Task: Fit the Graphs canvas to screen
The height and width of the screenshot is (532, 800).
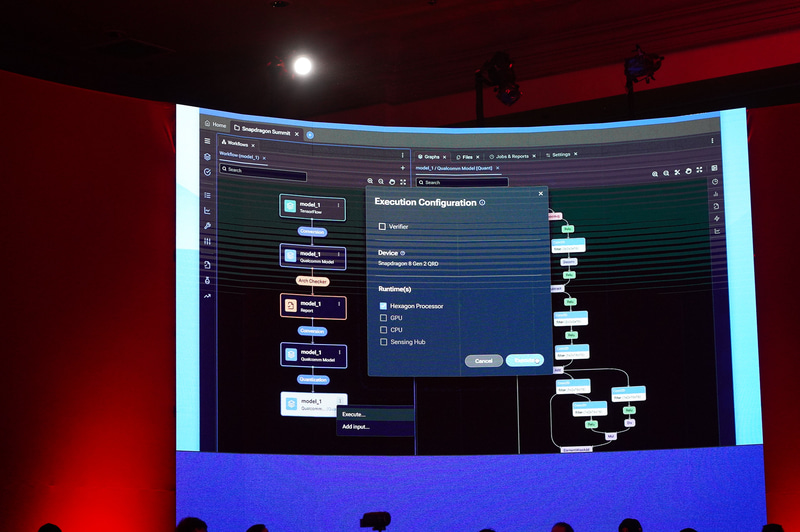Action: (x=699, y=170)
